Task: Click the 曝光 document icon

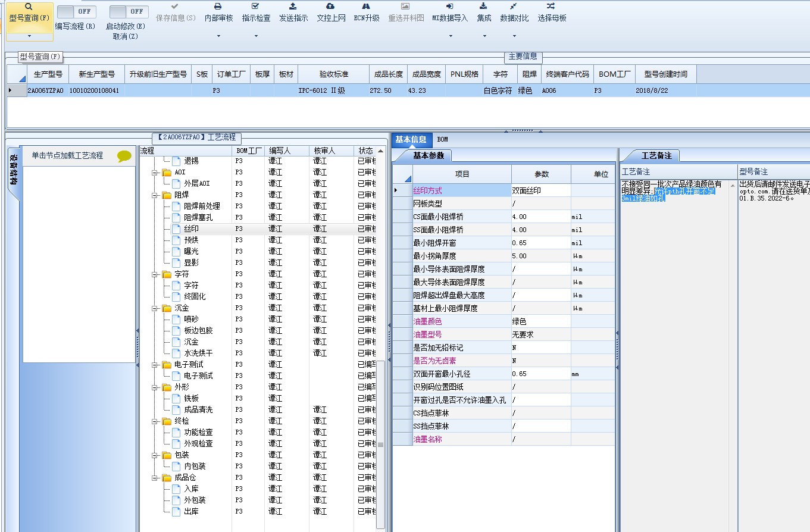Action: pos(176,251)
